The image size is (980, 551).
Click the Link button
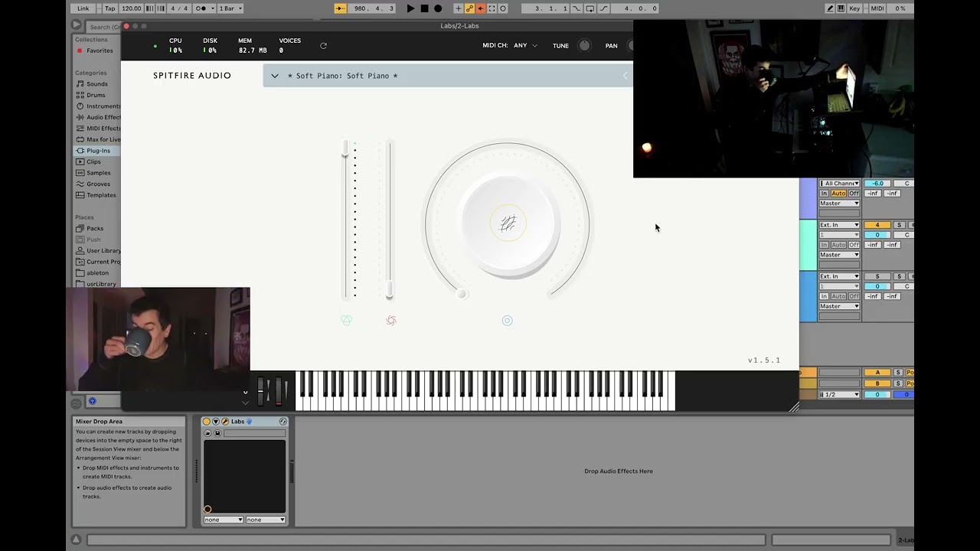tap(83, 8)
